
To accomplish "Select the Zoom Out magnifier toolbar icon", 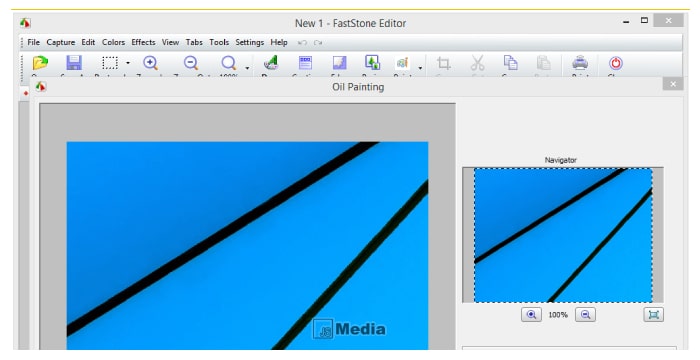I will click(x=191, y=63).
